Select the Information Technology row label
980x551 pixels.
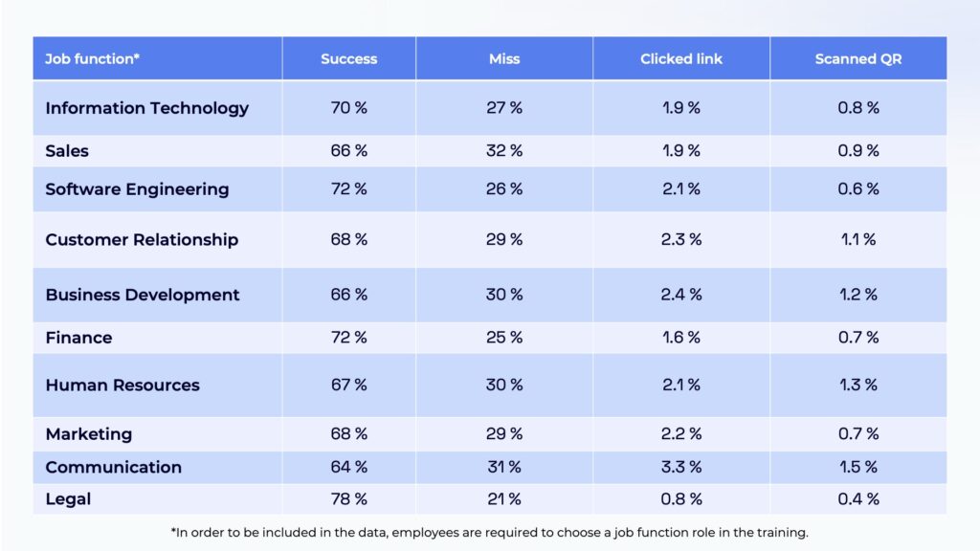pos(146,108)
